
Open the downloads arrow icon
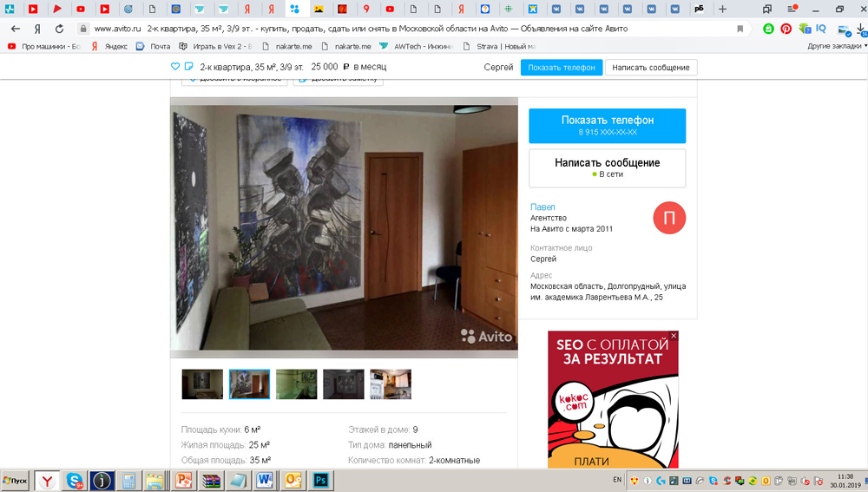pos(862,30)
